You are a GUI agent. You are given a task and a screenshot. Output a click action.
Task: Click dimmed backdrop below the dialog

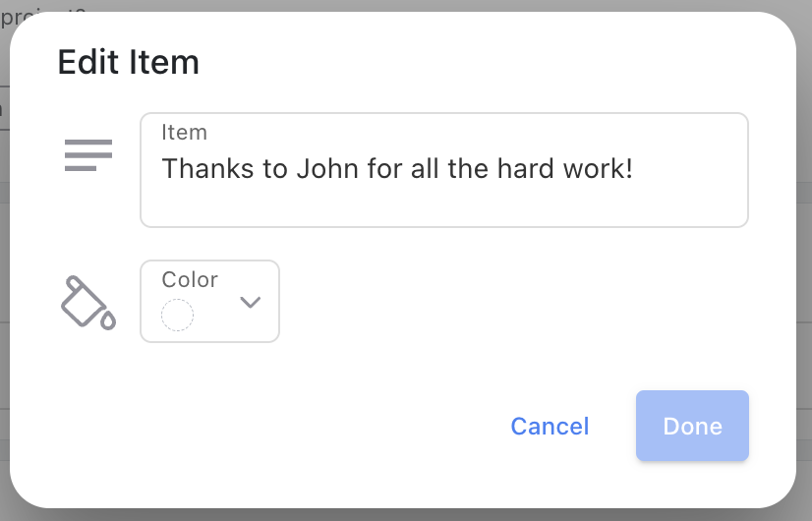tap(406, 515)
